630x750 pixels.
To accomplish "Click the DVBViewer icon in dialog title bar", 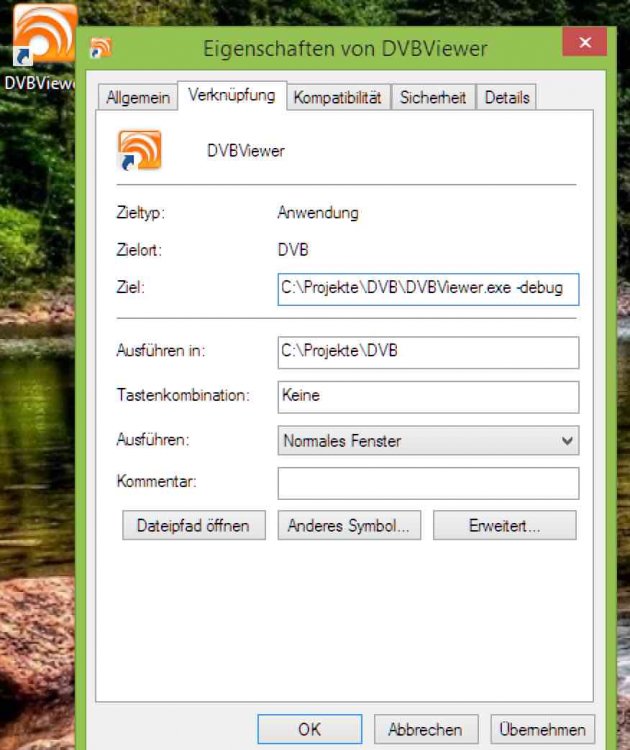I will point(101,48).
